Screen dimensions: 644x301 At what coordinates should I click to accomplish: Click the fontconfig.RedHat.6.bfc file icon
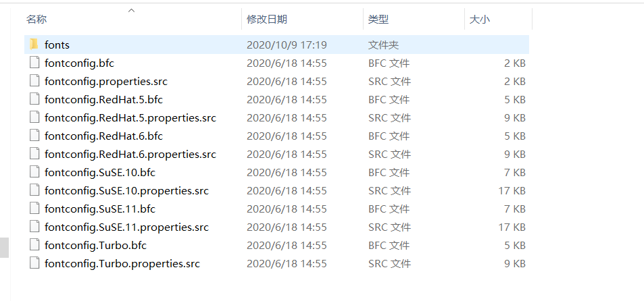[x=34, y=136]
